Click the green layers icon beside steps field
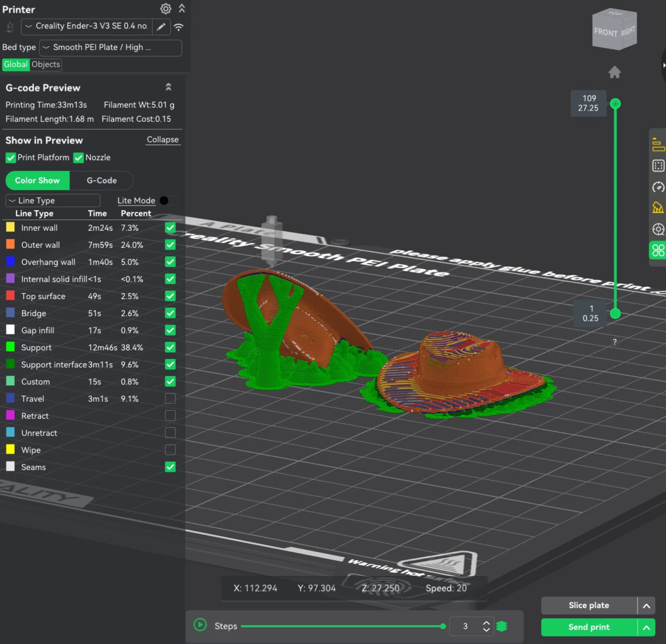The height and width of the screenshot is (644, 666). pyautogui.click(x=501, y=626)
